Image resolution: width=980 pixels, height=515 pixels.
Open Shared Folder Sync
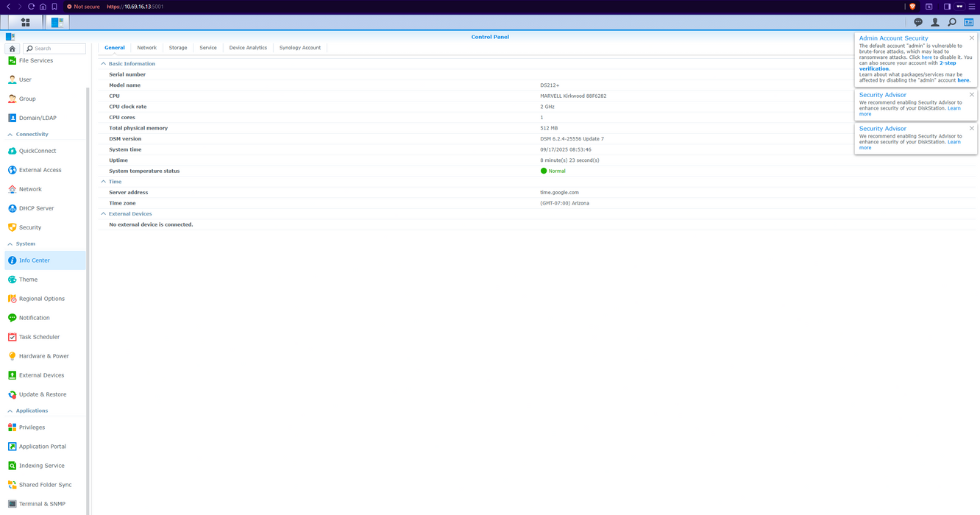45,485
